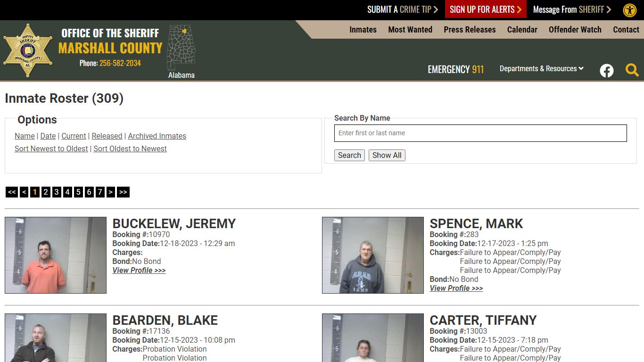The image size is (644, 362).
Task: Click the name CARTER, TIFFANY
Action: click(483, 320)
